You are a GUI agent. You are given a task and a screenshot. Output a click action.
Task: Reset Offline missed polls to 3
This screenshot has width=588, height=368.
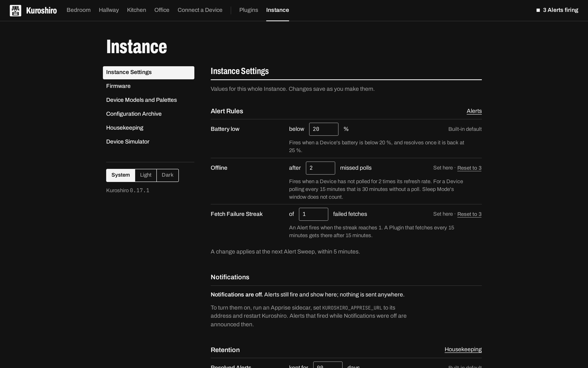[x=469, y=168]
